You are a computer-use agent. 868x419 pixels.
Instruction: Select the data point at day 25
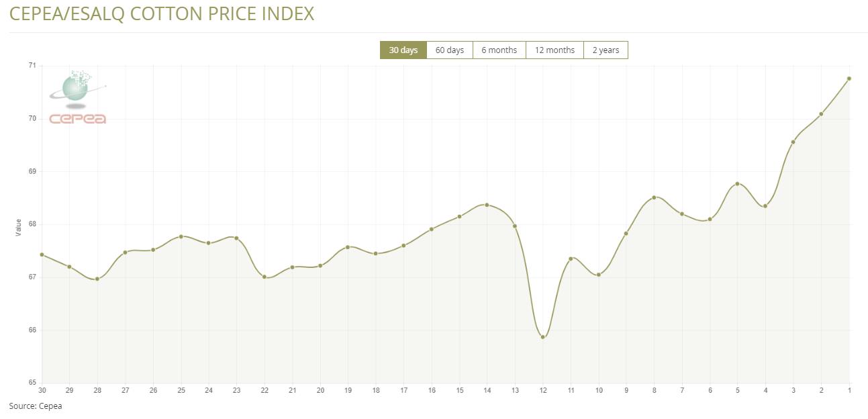pos(181,236)
